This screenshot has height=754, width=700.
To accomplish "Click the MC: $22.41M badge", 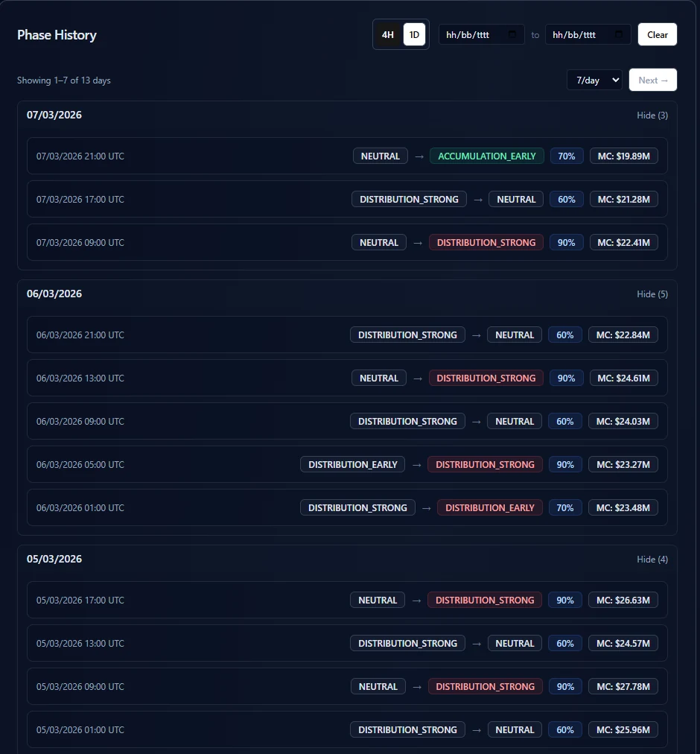I will 623,243.
